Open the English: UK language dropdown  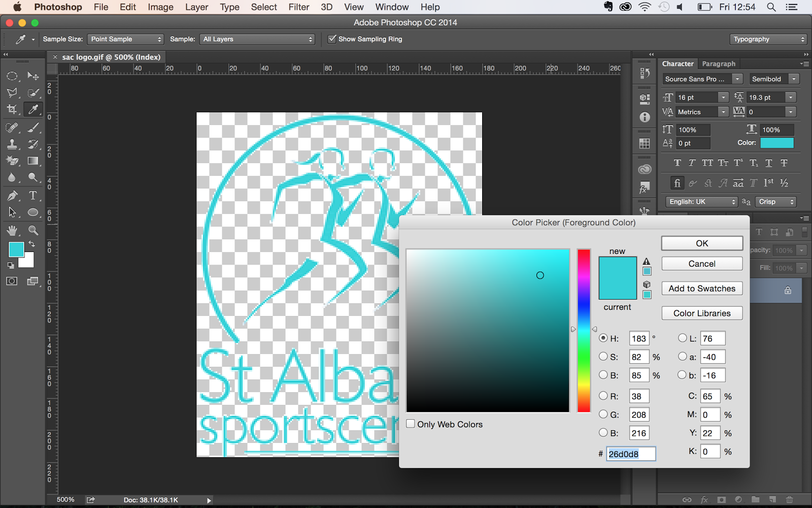point(701,202)
